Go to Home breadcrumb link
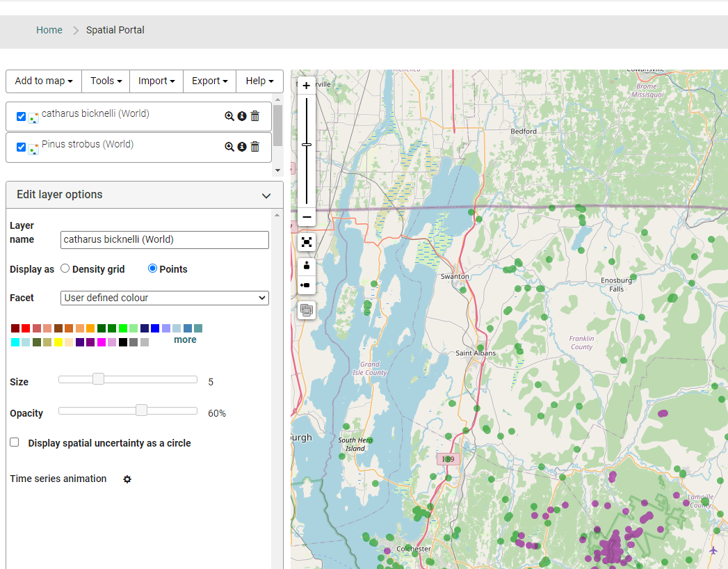728x569 pixels. (x=49, y=30)
